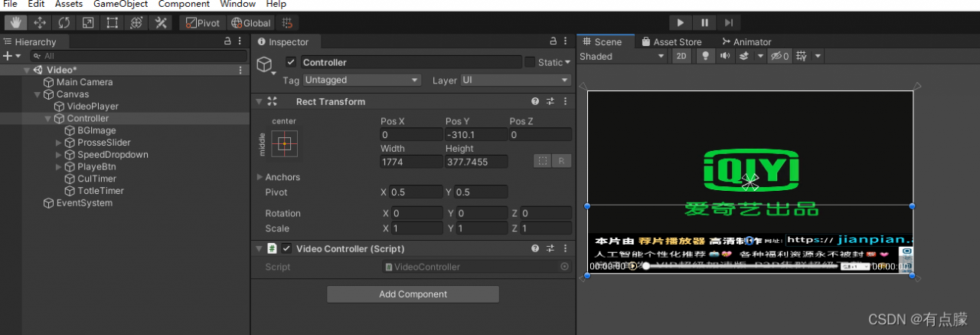The width and height of the screenshot is (980, 335).
Task: Toggle Pivot handle position
Action: [x=203, y=23]
